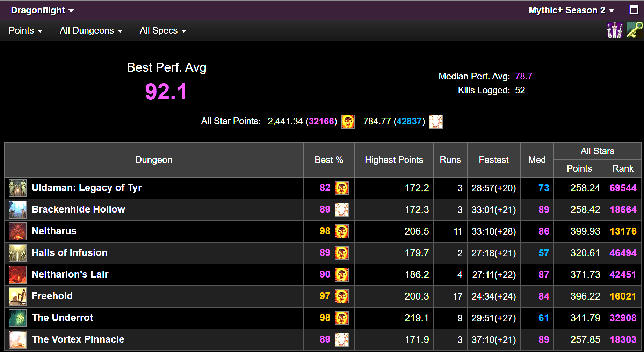Image resolution: width=644 pixels, height=352 pixels.
Task: Click the Halls of Infusion thumbnail icon
Action: pyautogui.click(x=18, y=253)
